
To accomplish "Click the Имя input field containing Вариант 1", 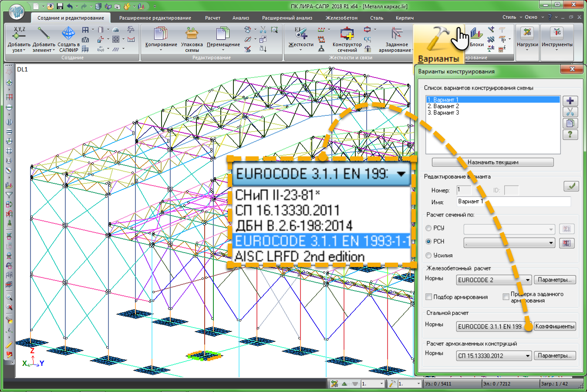I will click(513, 201).
